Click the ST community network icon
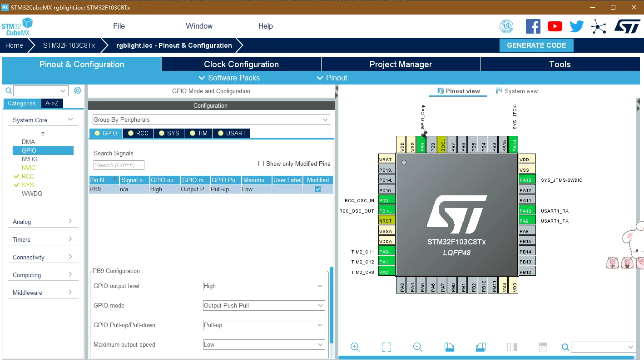This screenshot has width=644, height=363. pos(599,26)
